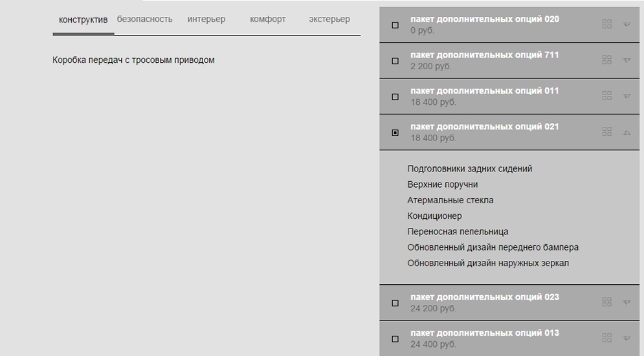644x356 pixels.
Task: Expand package 711 details arrow
Action: [626, 61]
